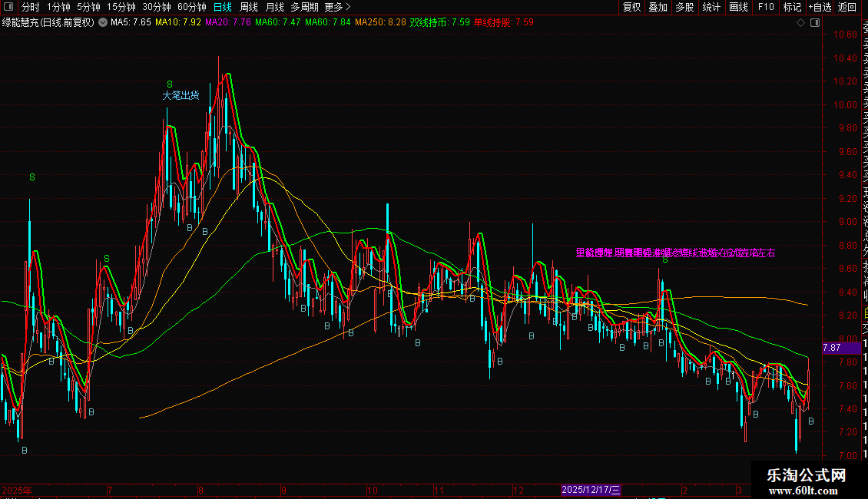
Task: Click the stock name 绿能慧充(日线.前复权)
Action: click(48, 23)
